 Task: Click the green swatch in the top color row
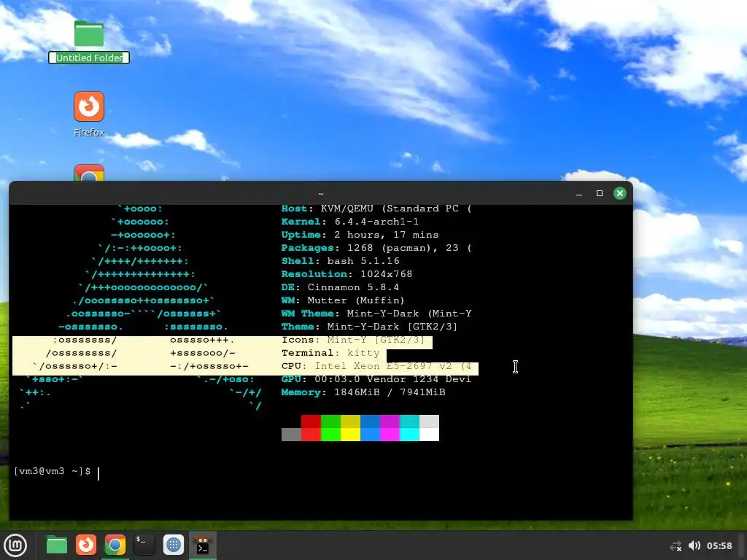(x=330, y=421)
